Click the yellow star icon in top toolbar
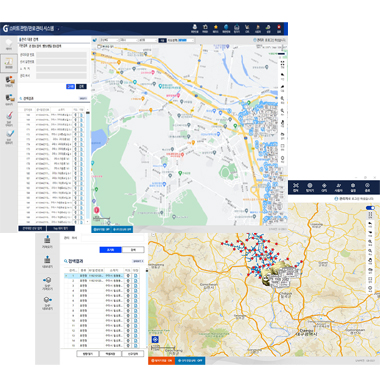The width and height of the screenshot is (380, 380). 216,27
